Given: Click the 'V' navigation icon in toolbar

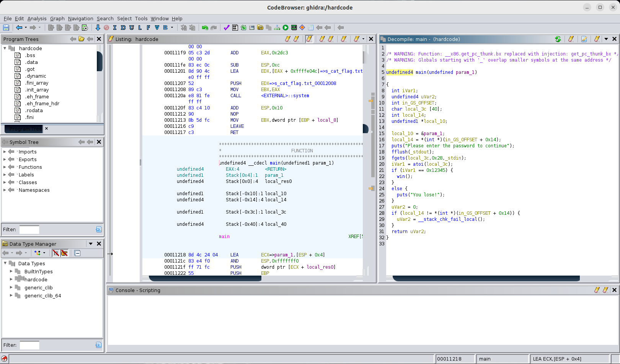Looking at the screenshot, I should click(157, 28).
